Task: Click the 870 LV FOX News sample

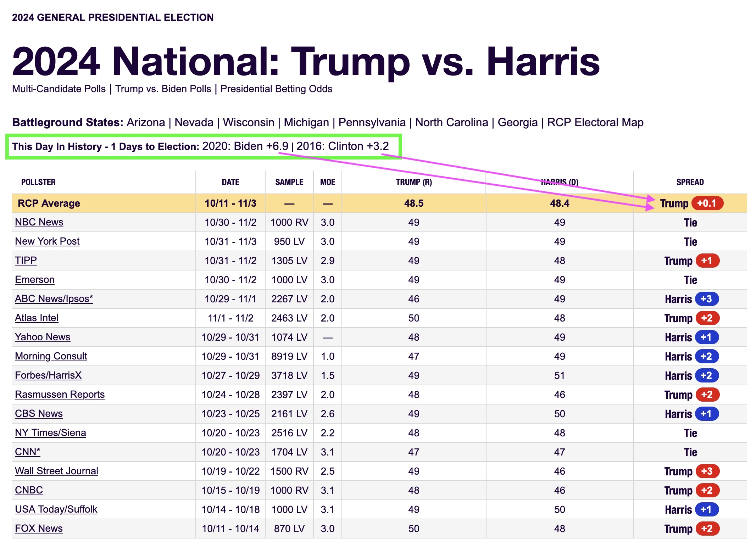Action: click(x=289, y=529)
